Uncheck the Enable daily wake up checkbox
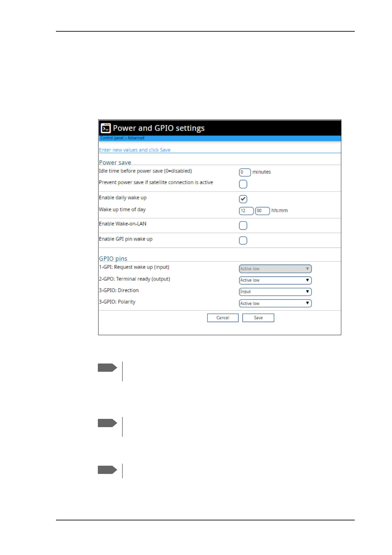This screenshot has width=392, height=555. point(243,199)
